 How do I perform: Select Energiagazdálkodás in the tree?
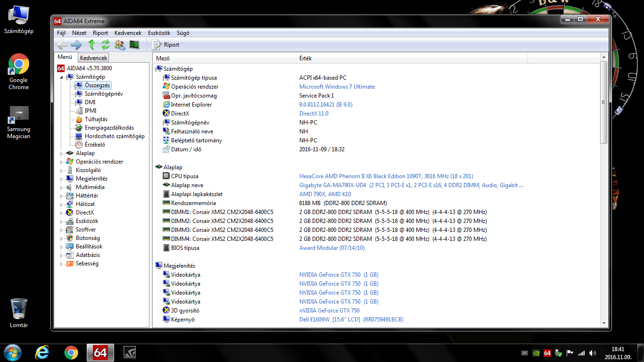tap(109, 128)
